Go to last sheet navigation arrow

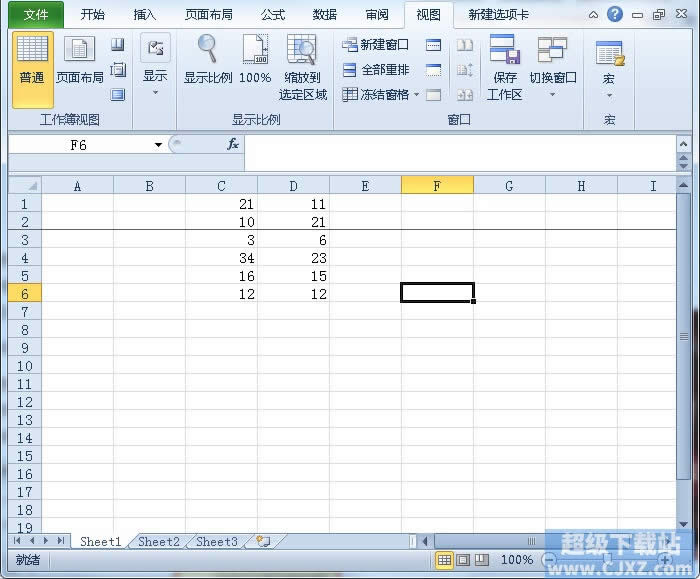click(61, 541)
